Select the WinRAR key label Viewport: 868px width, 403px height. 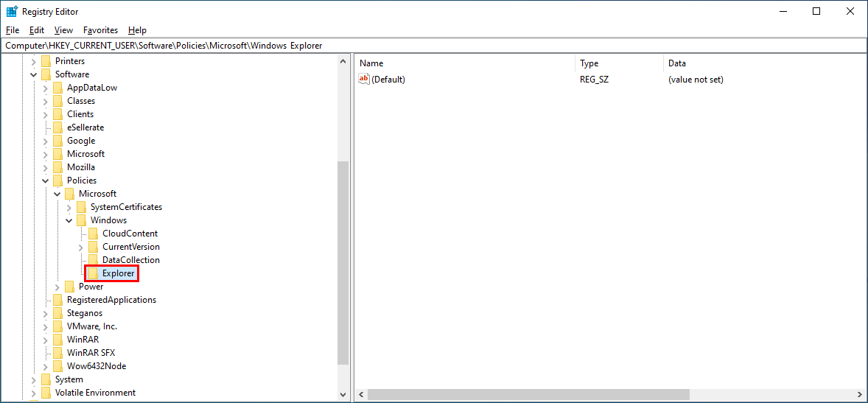(x=83, y=340)
